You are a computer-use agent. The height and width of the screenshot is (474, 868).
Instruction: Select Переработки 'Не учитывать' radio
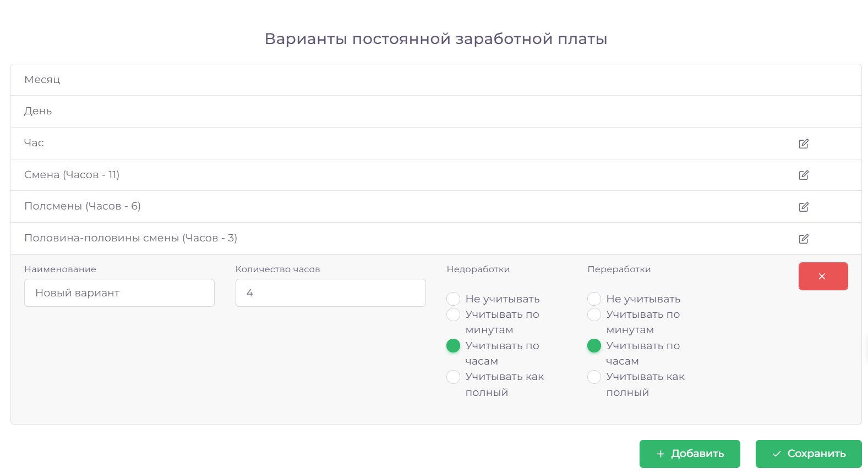(594, 299)
